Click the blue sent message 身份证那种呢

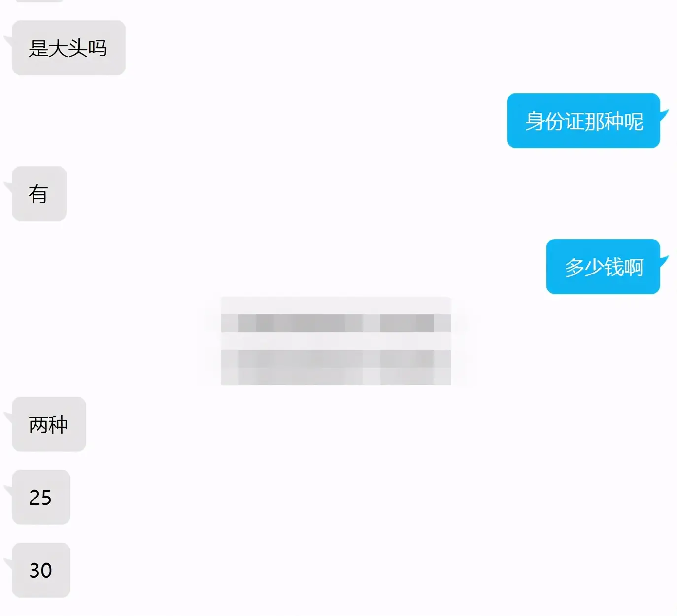point(583,121)
